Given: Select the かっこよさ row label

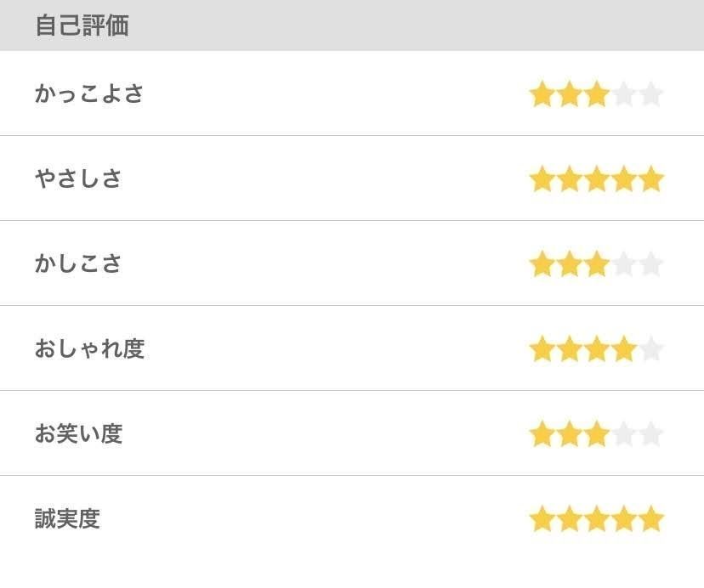Looking at the screenshot, I should tap(89, 93).
